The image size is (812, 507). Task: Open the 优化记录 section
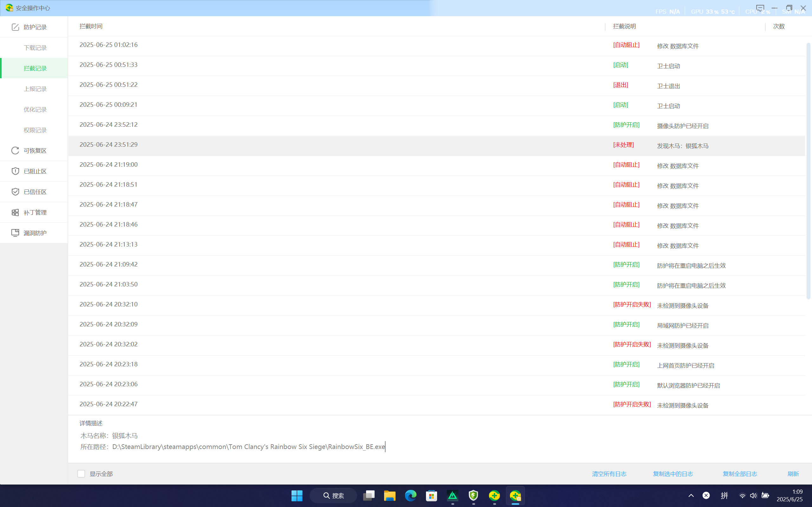pyautogui.click(x=35, y=109)
